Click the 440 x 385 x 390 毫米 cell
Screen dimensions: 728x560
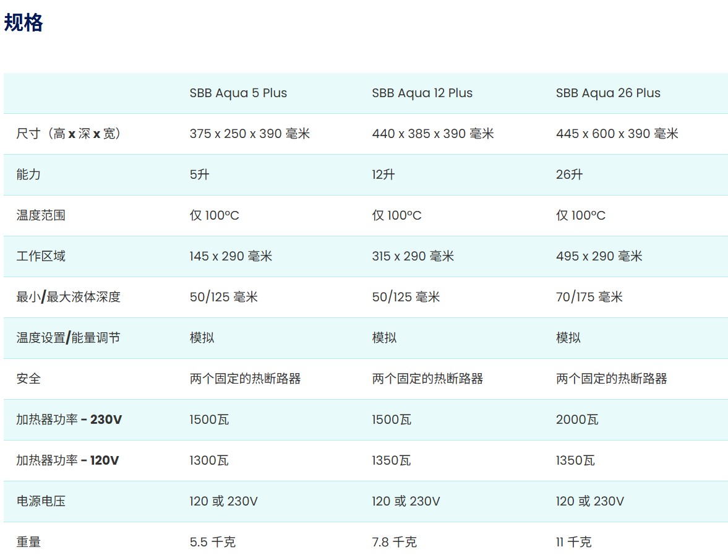click(433, 134)
